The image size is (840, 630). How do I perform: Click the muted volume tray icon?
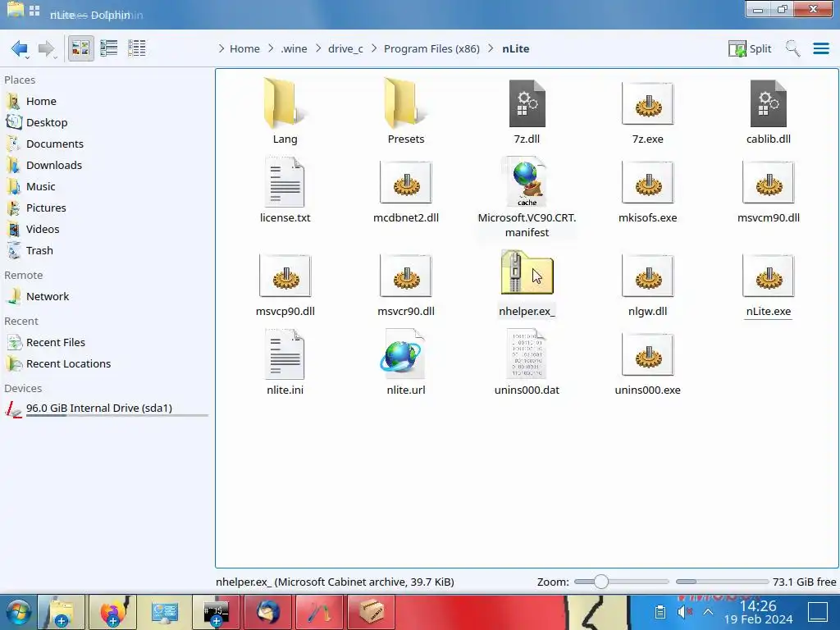point(685,612)
